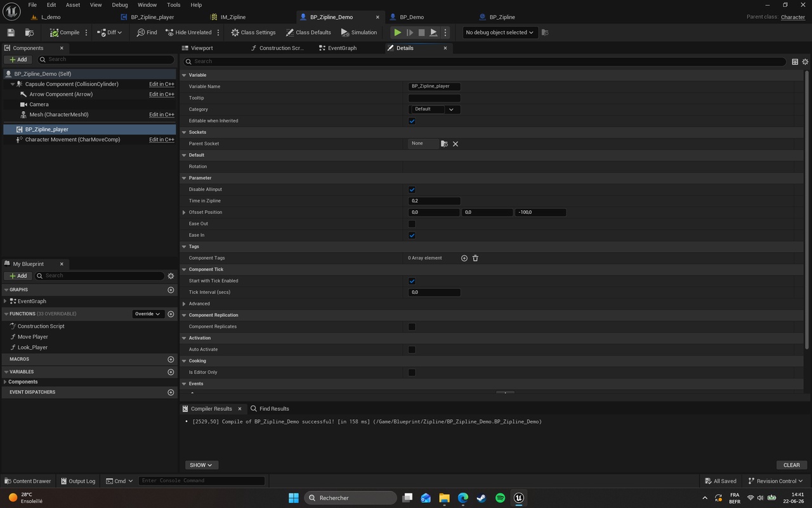Open the Tools menu
The image size is (812, 508).
[173, 5]
